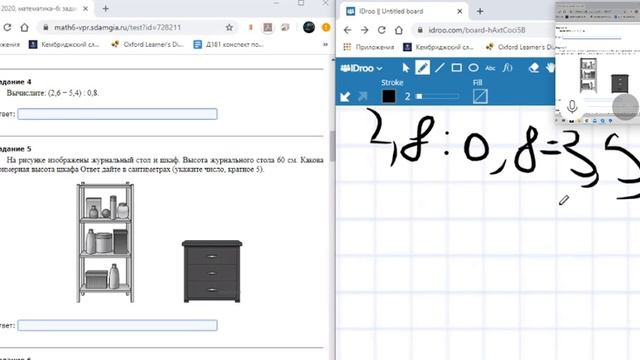Open the Д181 конспект bookmark
The height and width of the screenshot is (360, 640).
pos(229,44)
